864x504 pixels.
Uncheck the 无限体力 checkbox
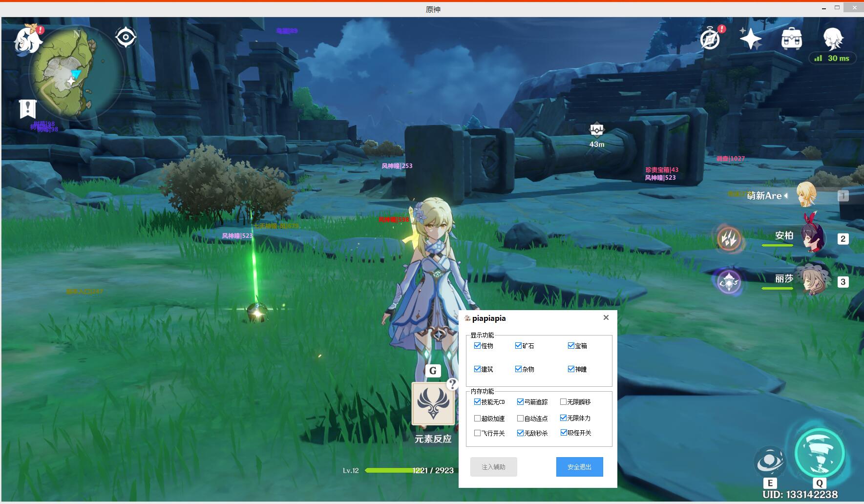[564, 418]
